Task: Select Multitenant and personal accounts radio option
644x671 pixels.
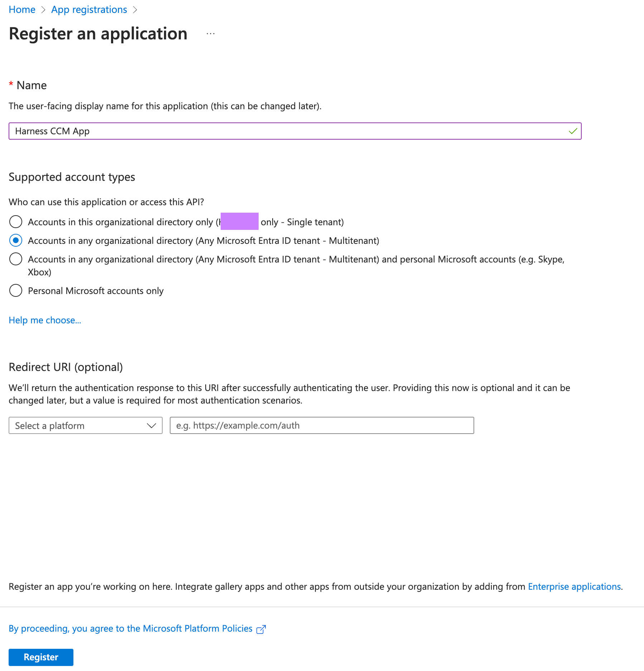Action: coord(16,259)
